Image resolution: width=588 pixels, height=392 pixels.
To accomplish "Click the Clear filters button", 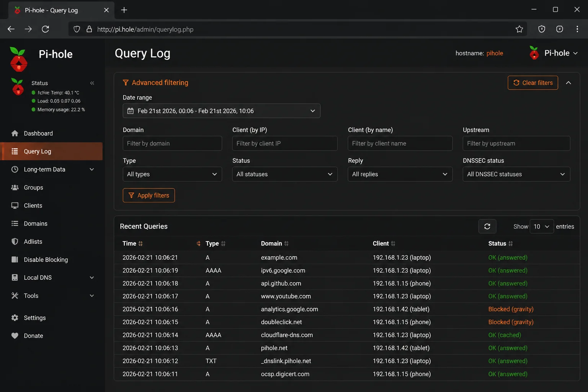I will click(533, 83).
